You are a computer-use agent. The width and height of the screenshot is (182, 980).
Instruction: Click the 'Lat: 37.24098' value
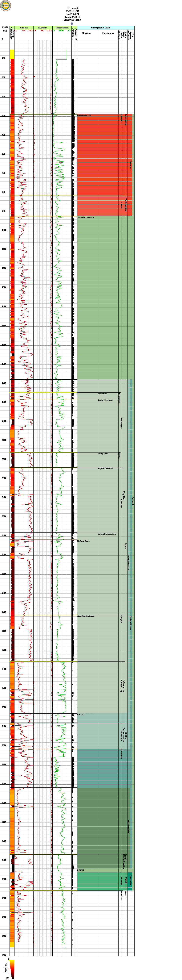[72, 14]
